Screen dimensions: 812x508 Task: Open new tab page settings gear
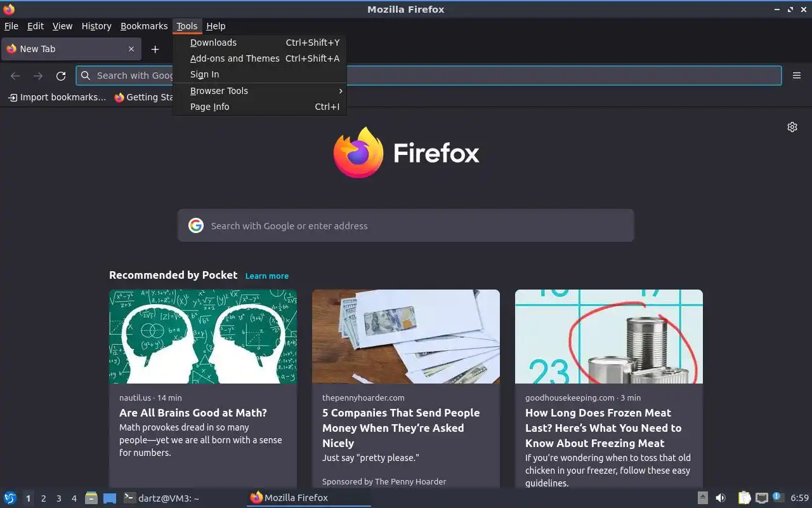[792, 127]
